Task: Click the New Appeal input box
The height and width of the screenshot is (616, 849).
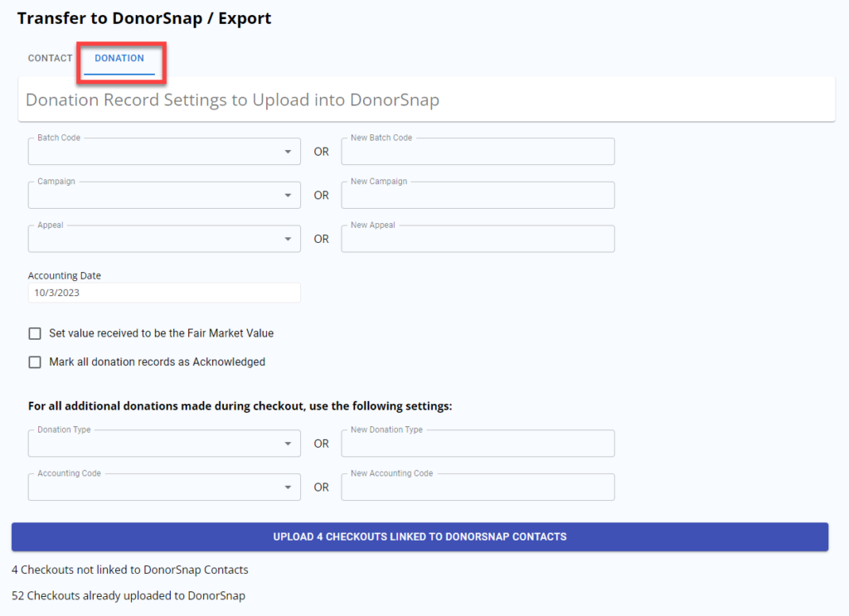Action: tap(478, 239)
